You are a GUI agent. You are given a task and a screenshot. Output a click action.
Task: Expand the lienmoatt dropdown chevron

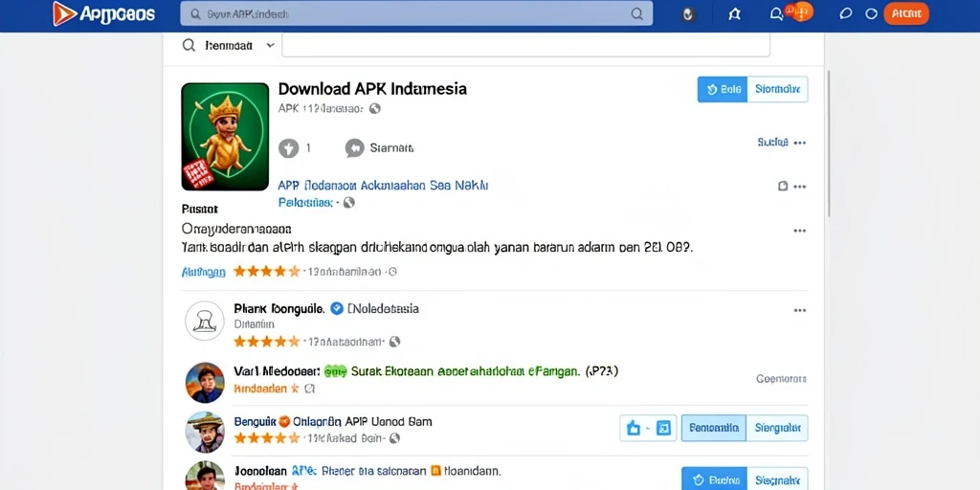pyautogui.click(x=270, y=45)
